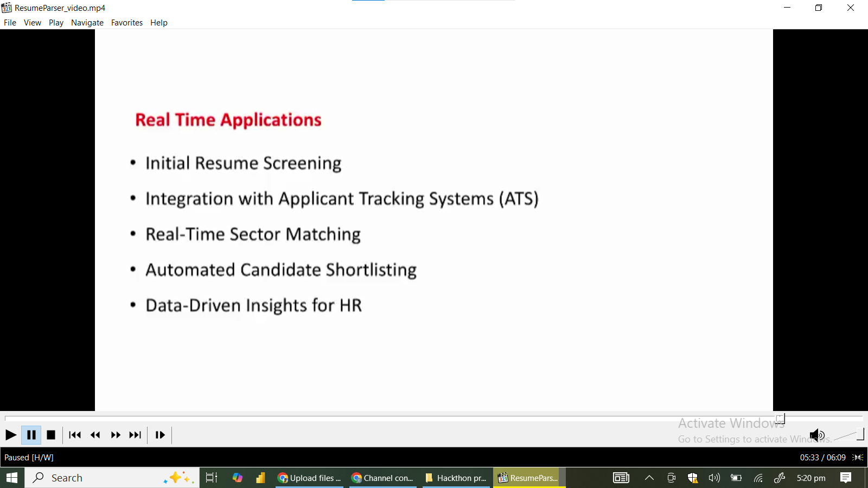Click the Meet Now tray icon
Image resolution: width=868 pixels, height=488 pixels.
pyautogui.click(x=671, y=478)
